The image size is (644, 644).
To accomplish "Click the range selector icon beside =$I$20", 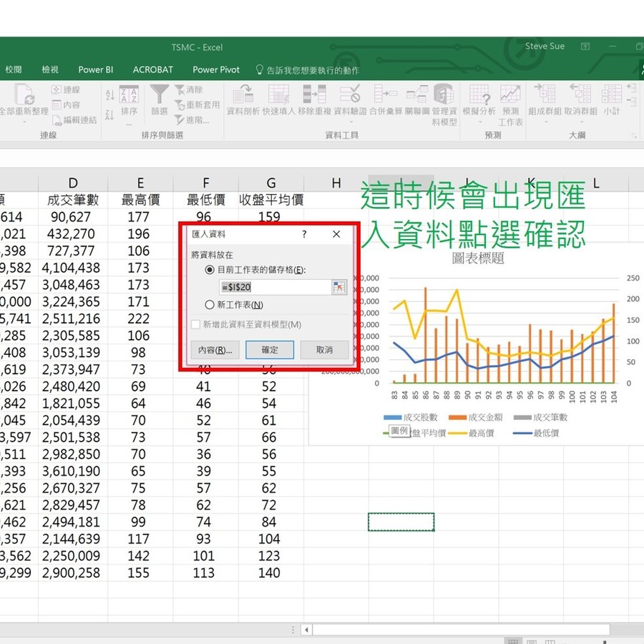I will click(339, 287).
